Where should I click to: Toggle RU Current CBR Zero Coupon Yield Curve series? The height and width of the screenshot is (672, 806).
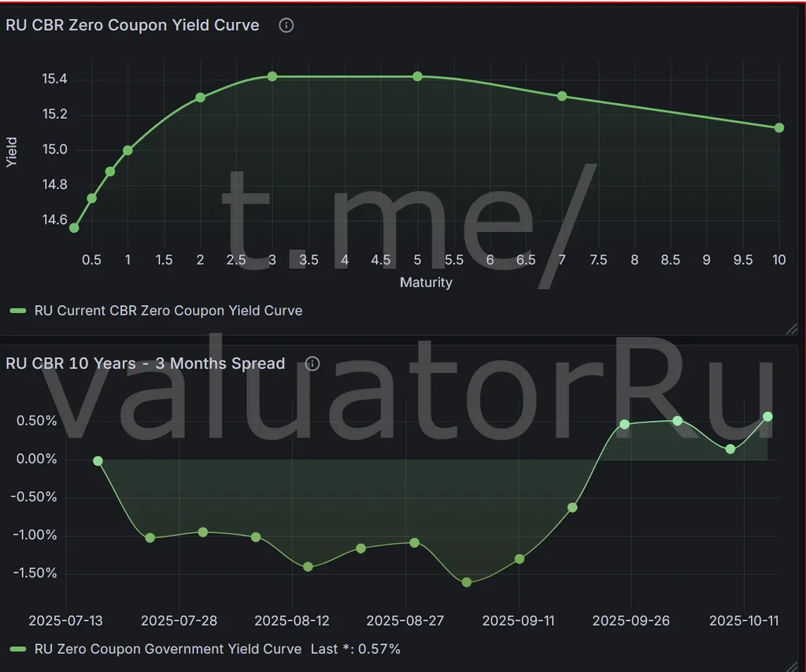click(x=168, y=311)
